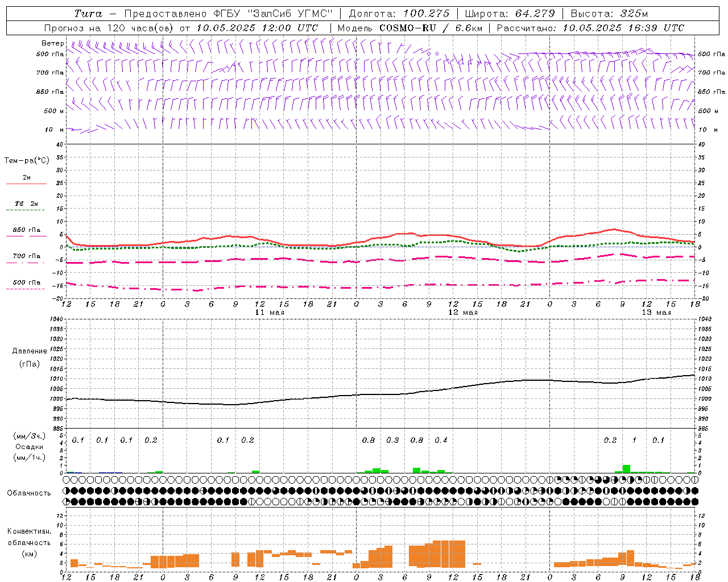Click the "Ветер" wind panel label
Viewport: 728px width, 582px height.
(52, 43)
